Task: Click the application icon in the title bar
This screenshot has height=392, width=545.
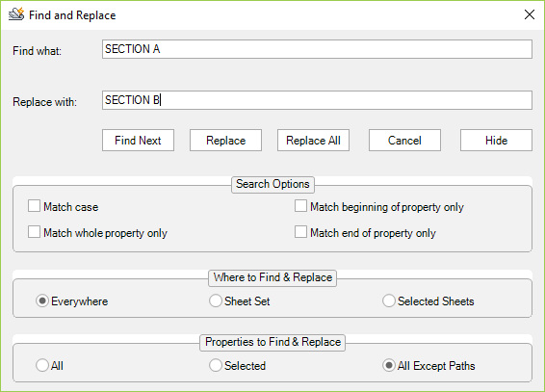Action: click(16, 14)
